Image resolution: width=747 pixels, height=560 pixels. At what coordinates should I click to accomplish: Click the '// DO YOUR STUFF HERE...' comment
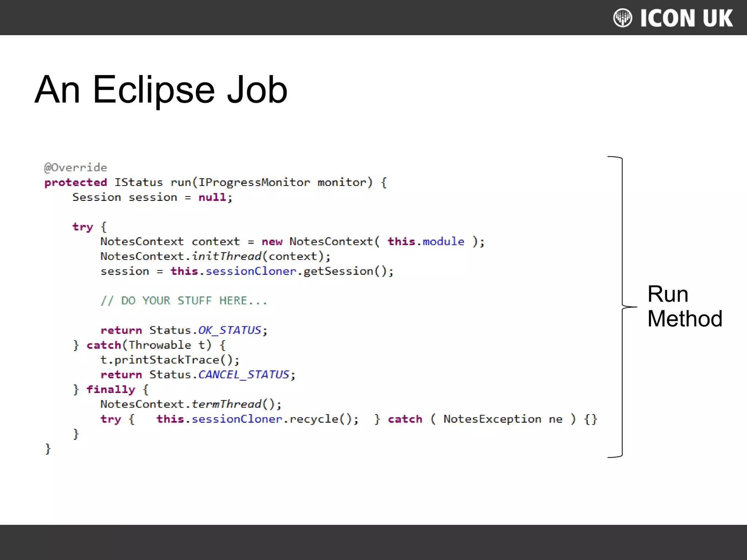coord(184,301)
